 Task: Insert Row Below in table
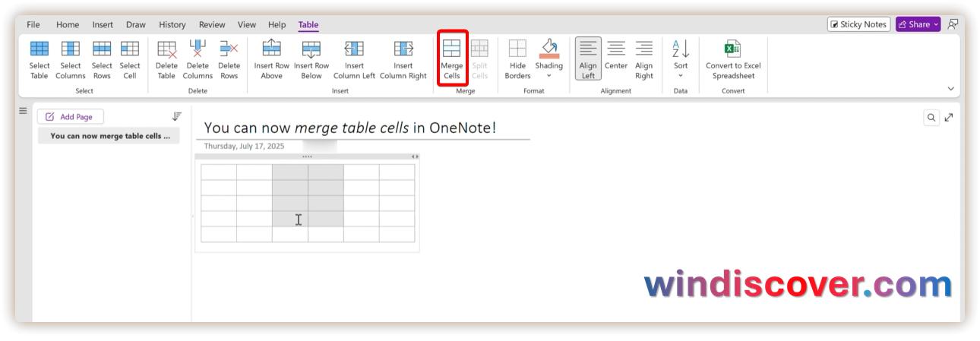[x=311, y=59]
